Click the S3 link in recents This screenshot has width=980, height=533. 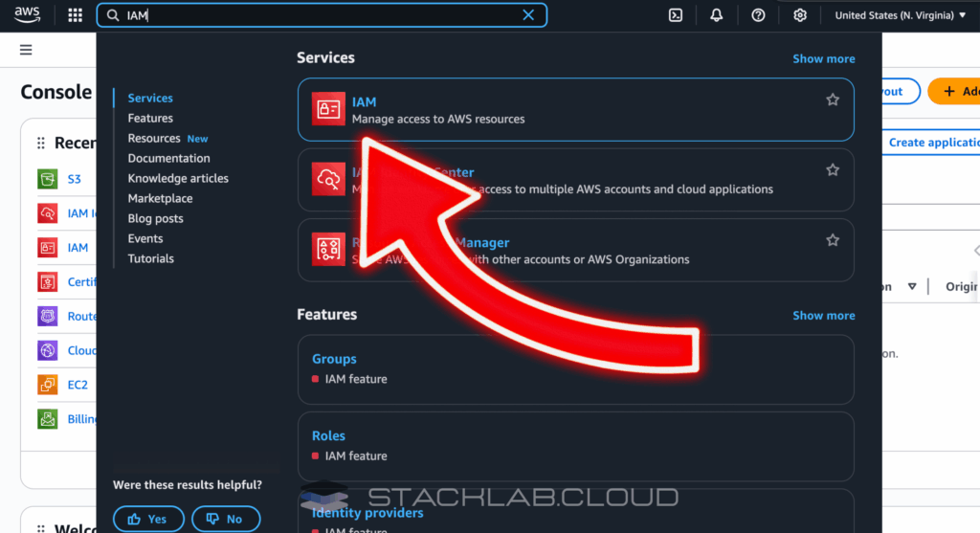[75, 179]
